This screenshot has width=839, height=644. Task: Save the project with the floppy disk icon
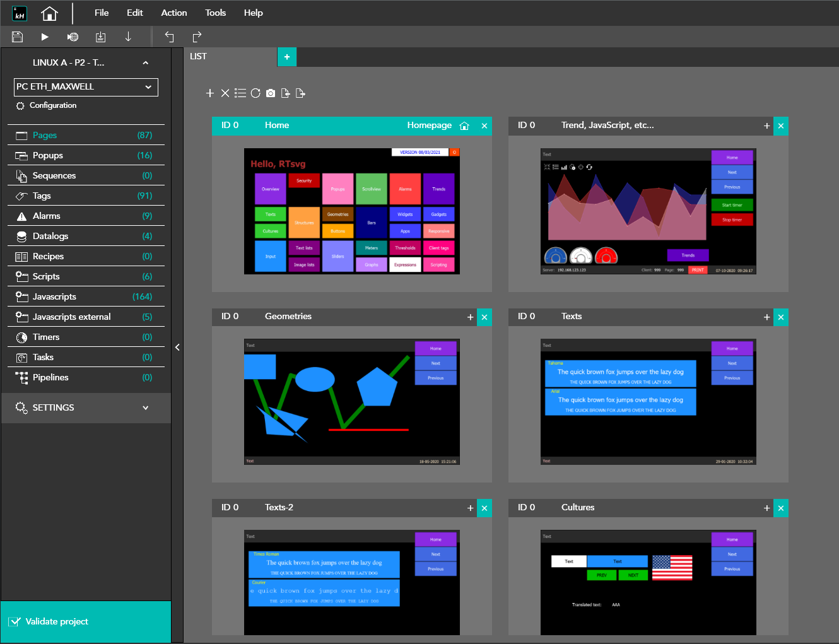coord(18,37)
